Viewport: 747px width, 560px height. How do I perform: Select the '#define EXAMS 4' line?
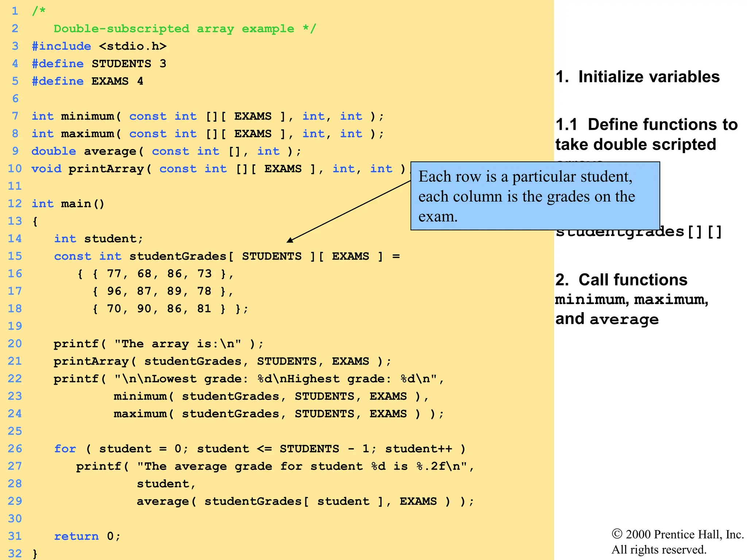coord(88,81)
